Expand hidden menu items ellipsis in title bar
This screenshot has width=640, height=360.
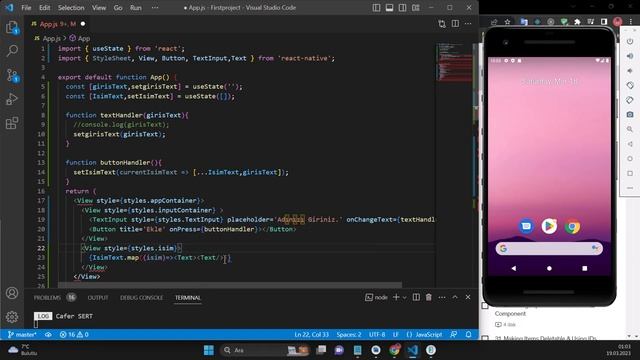155,7
